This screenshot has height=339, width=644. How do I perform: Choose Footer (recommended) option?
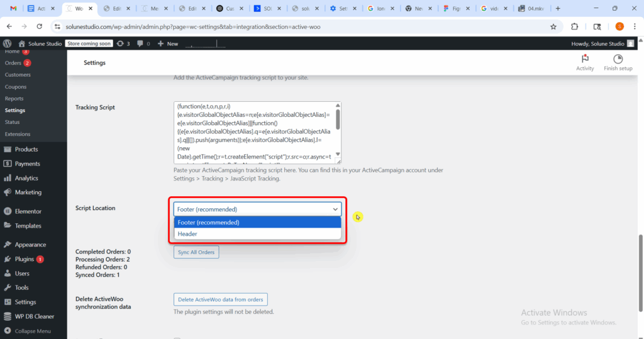pyautogui.click(x=257, y=222)
